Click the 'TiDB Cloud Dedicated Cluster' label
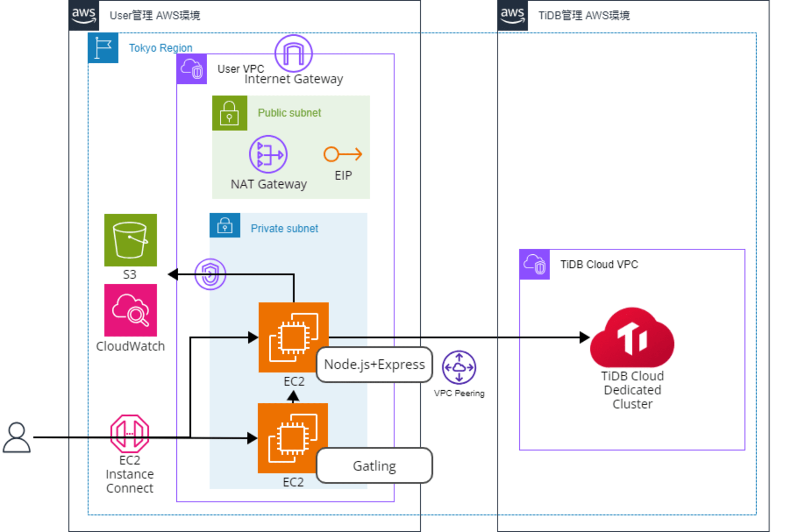 (x=632, y=390)
